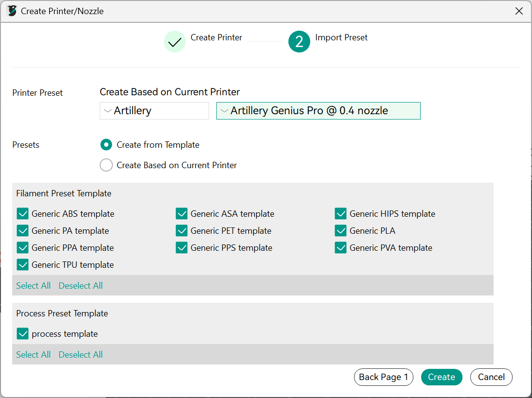
Task: Click the app logo in title bar
Action: point(12,11)
